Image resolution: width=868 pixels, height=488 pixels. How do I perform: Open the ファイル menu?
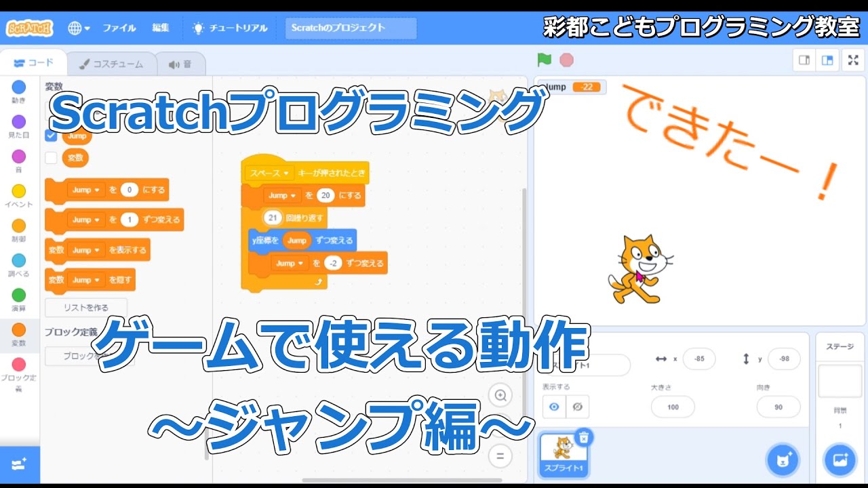coord(119,28)
